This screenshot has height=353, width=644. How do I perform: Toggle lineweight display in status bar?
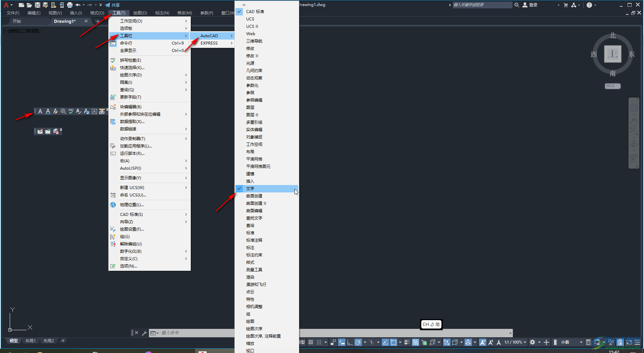coord(407,342)
